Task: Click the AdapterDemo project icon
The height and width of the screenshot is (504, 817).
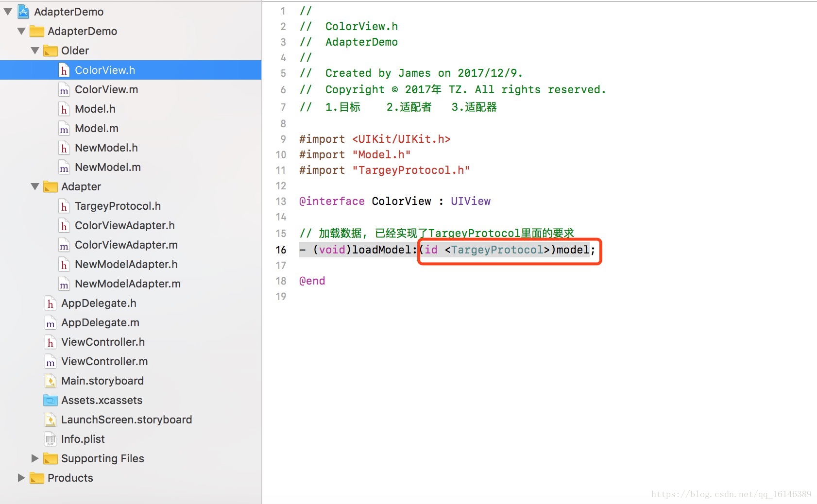Action: (23, 12)
